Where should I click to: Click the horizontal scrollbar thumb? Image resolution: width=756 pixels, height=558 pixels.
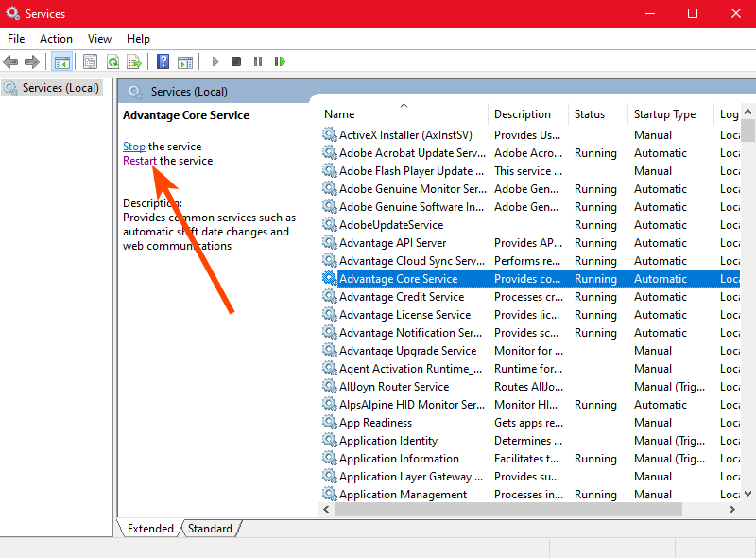508,509
